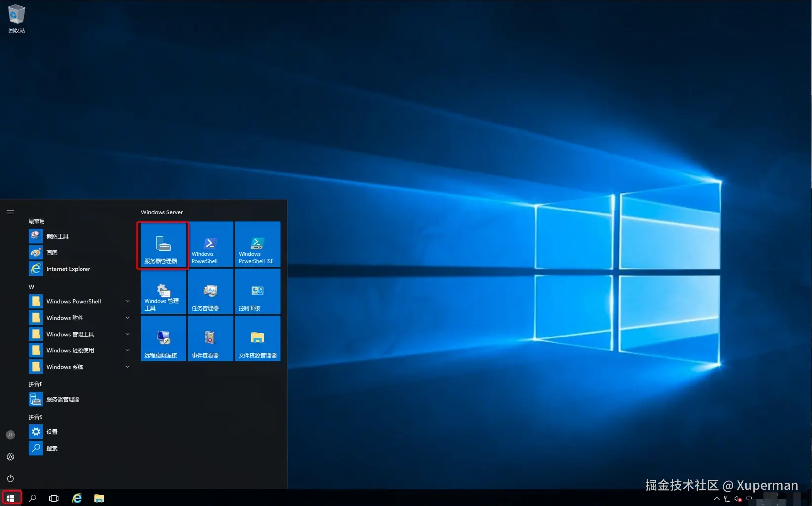812x506 pixels.
Task: Expand the Windows 附件 folder chevron
Action: tap(128, 318)
